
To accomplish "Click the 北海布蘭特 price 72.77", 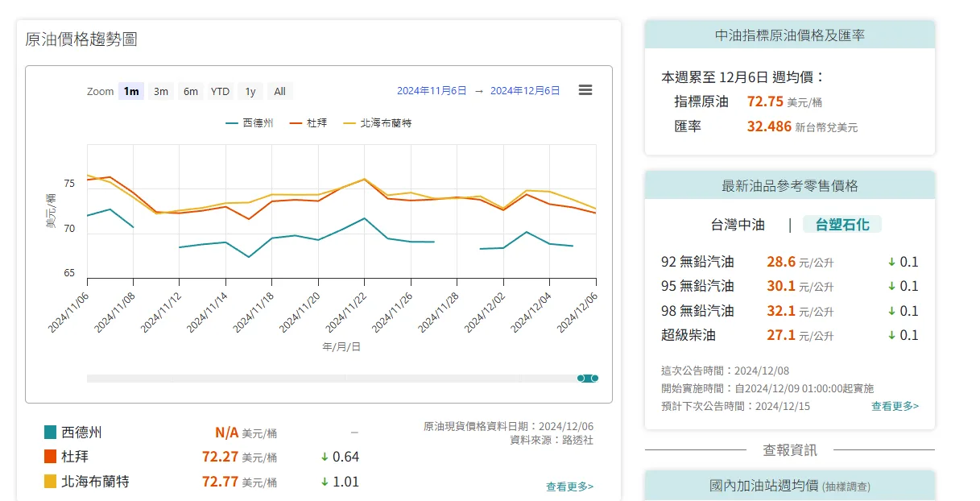I will pyautogui.click(x=220, y=482).
